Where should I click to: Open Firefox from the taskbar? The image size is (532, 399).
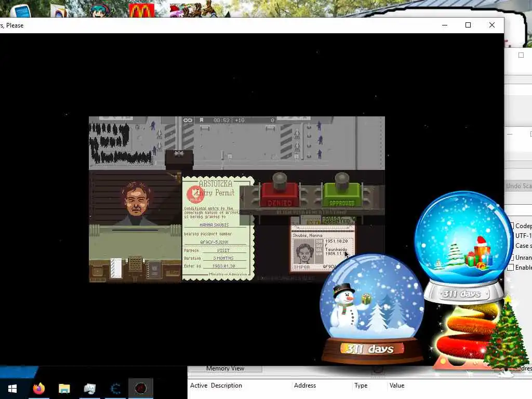[x=38, y=388]
